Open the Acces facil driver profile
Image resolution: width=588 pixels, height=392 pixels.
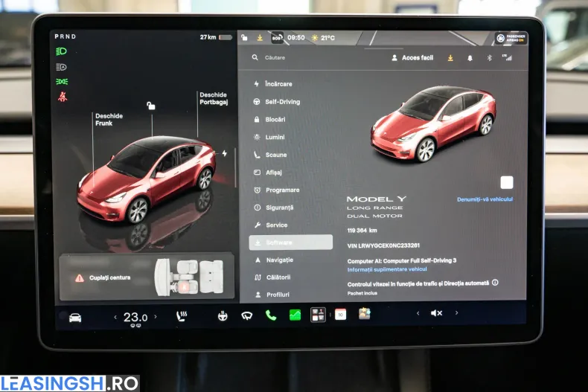(412, 58)
